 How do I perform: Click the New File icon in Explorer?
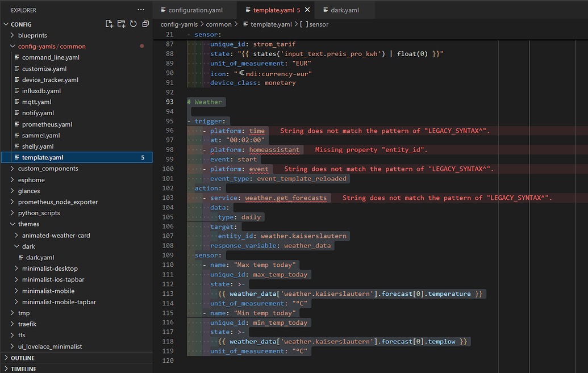[x=109, y=24]
